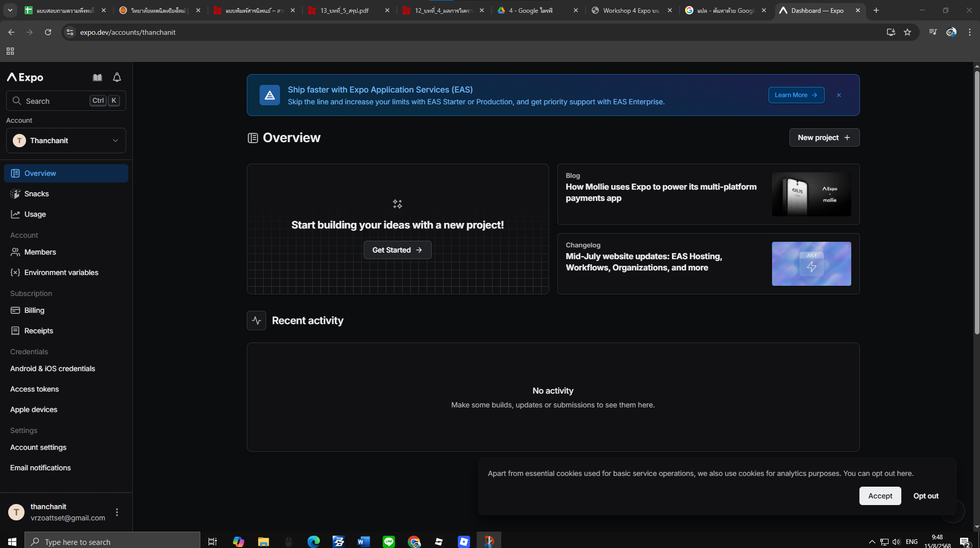Screen dimensions: 980x548
Task: Expand the Thanchanit account dropdown
Action: point(66,141)
